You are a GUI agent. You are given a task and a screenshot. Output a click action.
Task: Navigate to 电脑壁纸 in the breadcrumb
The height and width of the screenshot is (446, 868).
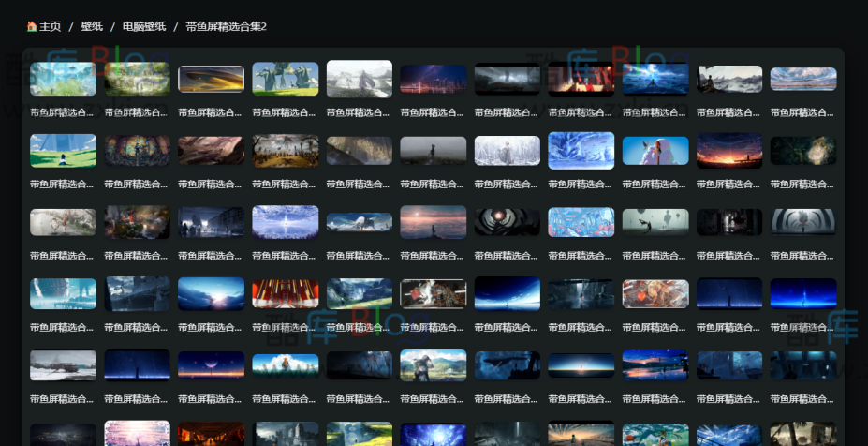pos(144,26)
